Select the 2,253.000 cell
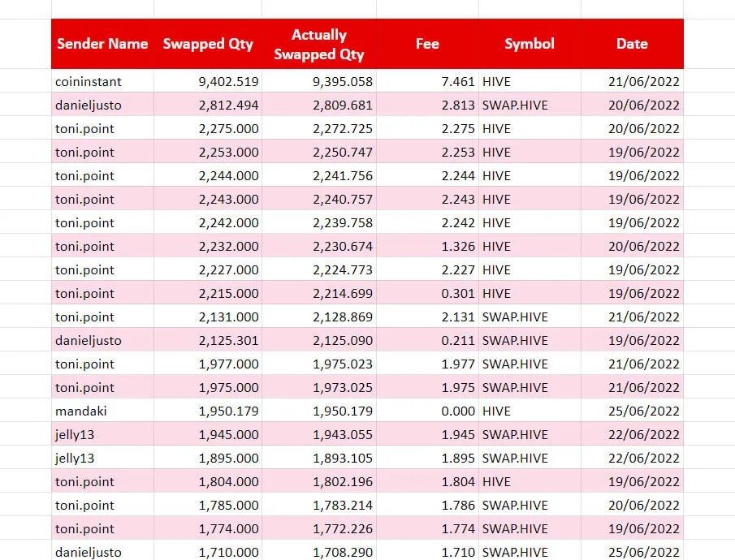Screen dimensions: 735x560 point(208,152)
